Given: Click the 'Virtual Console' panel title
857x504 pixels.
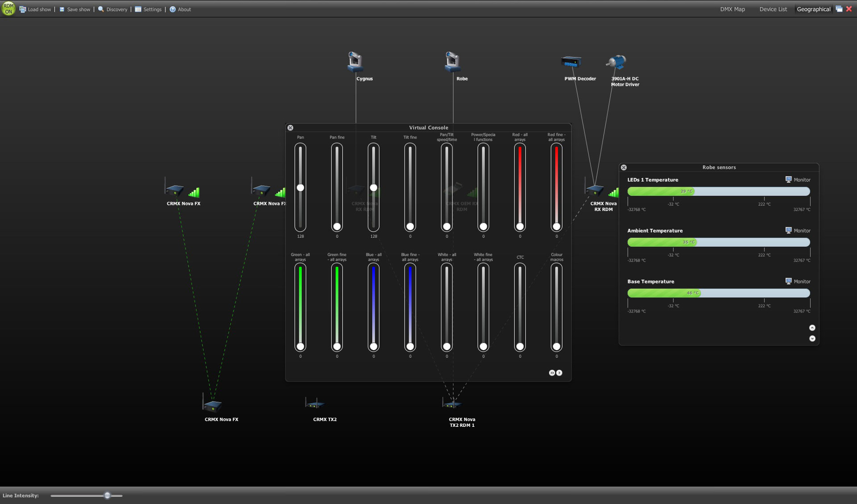Looking at the screenshot, I should click(428, 128).
